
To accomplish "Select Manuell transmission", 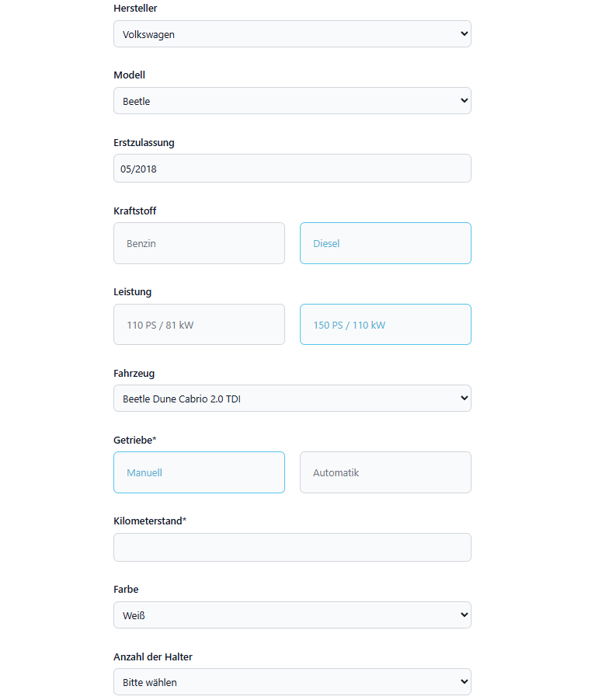I will [x=199, y=472].
